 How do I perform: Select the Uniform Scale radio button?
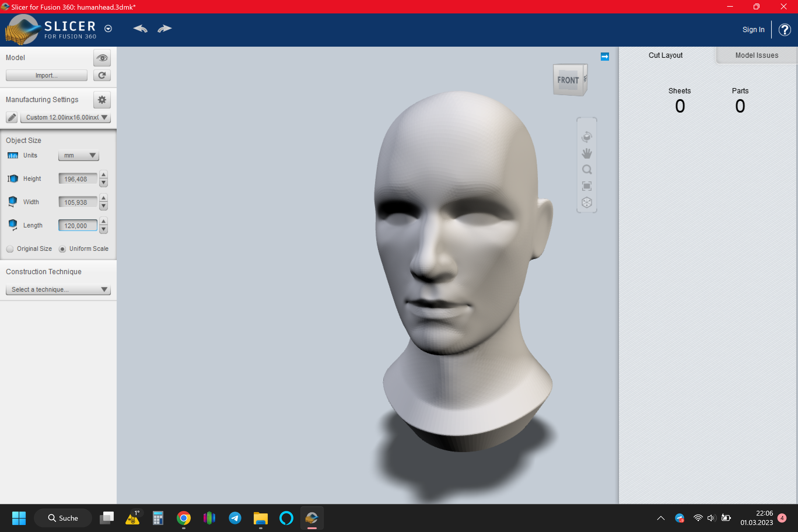[x=62, y=249]
